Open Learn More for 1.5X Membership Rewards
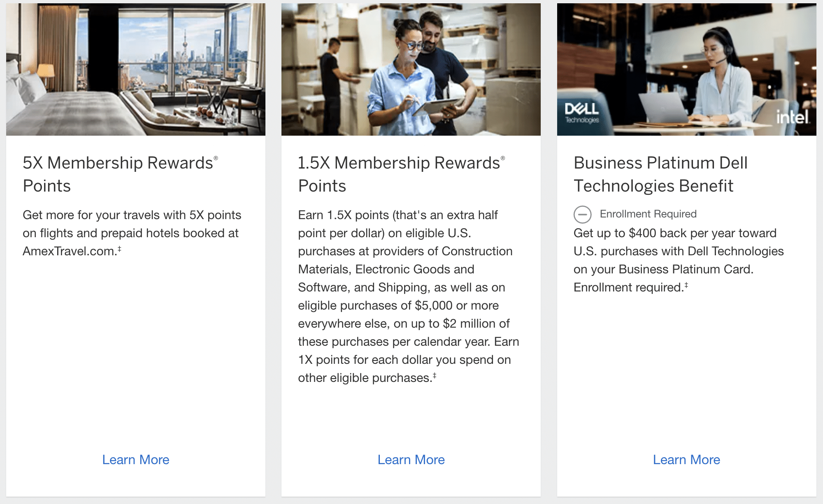Screen dimensions: 823x504 (411, 460)
